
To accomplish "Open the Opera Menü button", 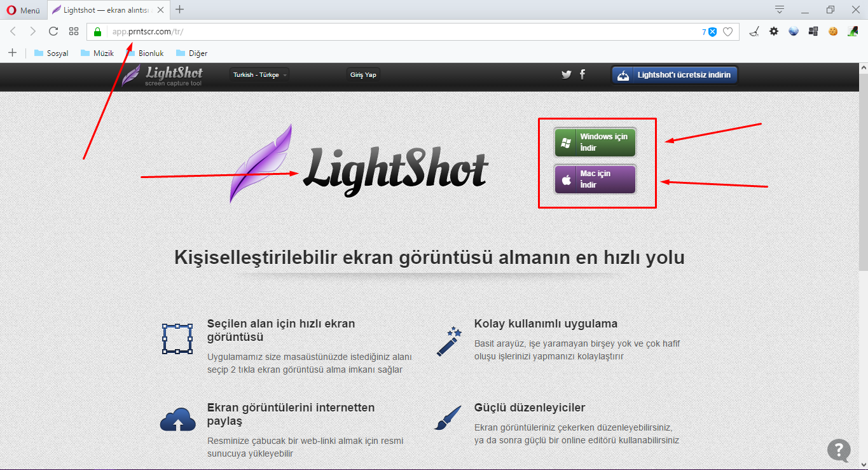I will click(22, 10).
